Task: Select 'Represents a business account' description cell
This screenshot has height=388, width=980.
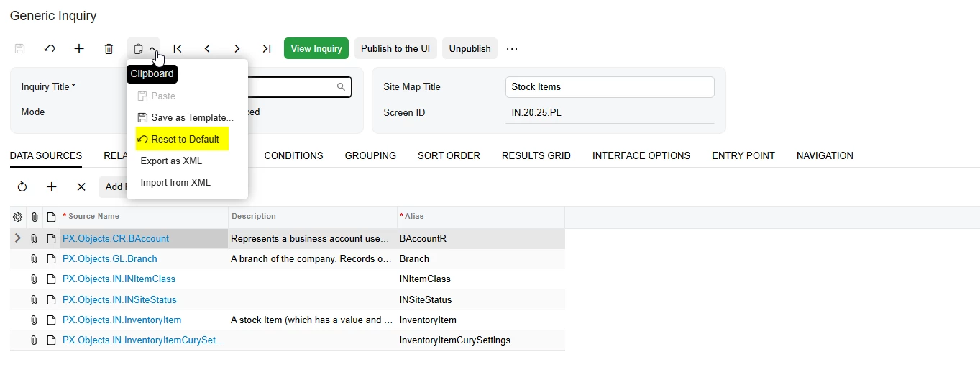Action: (x=313, y=238)
